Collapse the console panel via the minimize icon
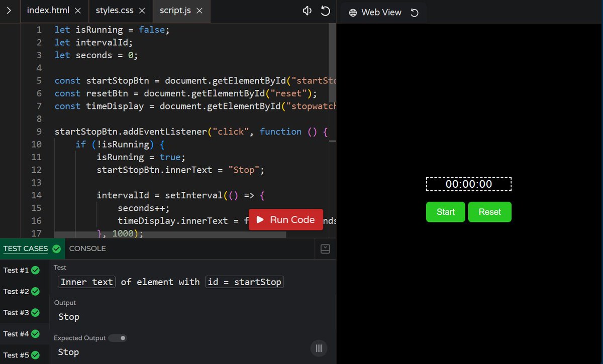603x364 pixels. [325, 249]
